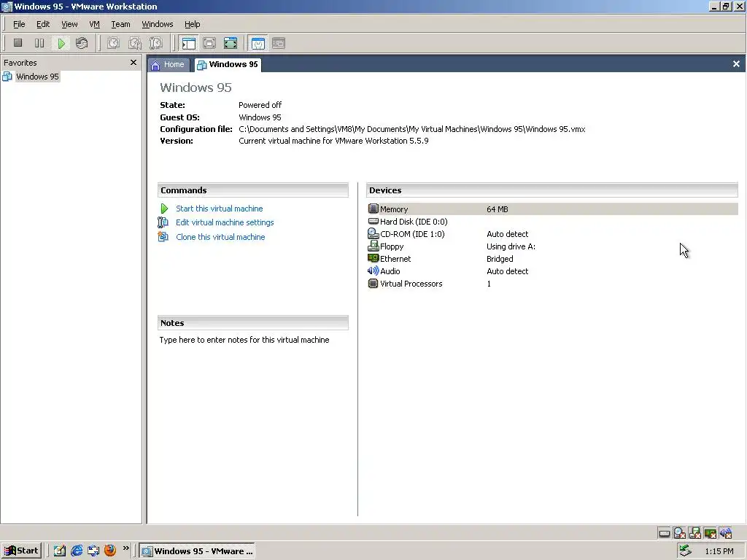The height and width of the screenshot is (560, 747).
Task: Select the Windows 95 tab
Action: [228, 65]
